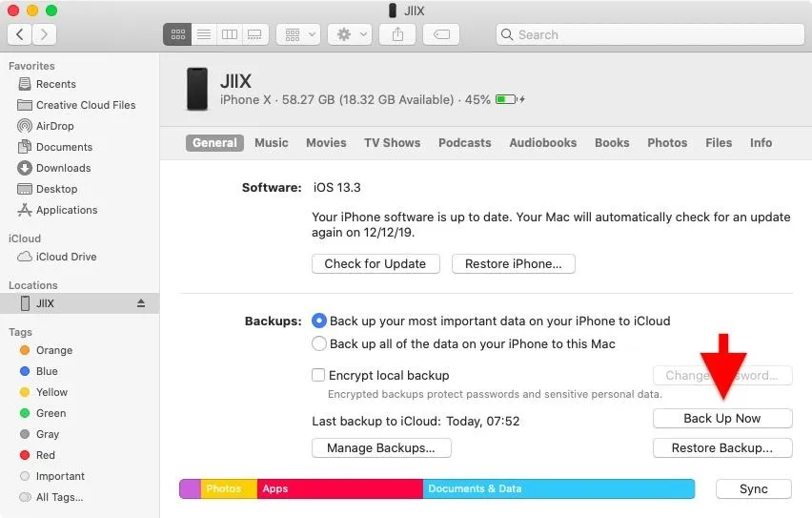Click the Share toolbar icon

397,34
